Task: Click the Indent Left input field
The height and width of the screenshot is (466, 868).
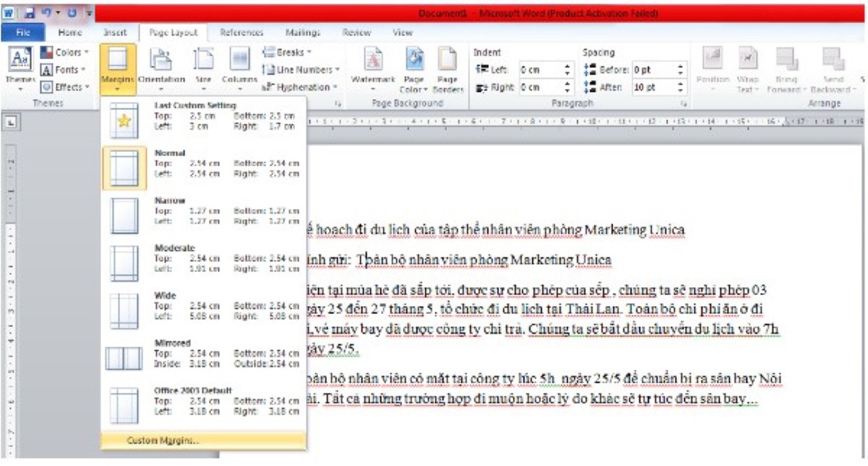Action: 540,70
